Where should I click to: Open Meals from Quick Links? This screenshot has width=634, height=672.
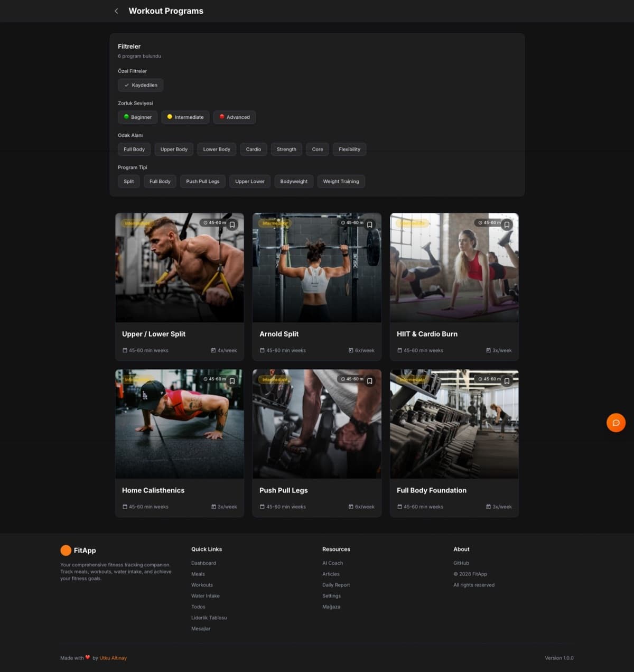coord(198,574)
